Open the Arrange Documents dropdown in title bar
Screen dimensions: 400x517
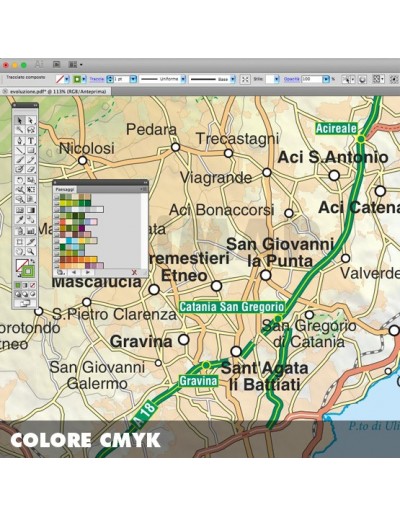tap(75, 64)
